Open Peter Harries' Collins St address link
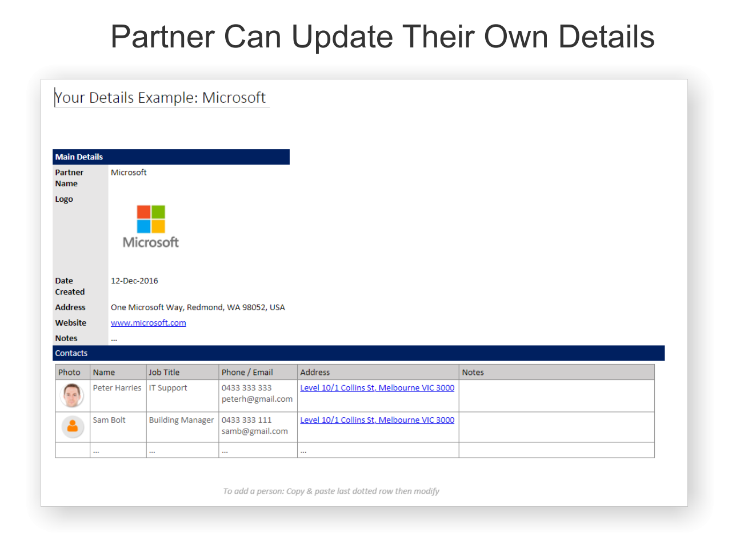 tap(377, 388)
